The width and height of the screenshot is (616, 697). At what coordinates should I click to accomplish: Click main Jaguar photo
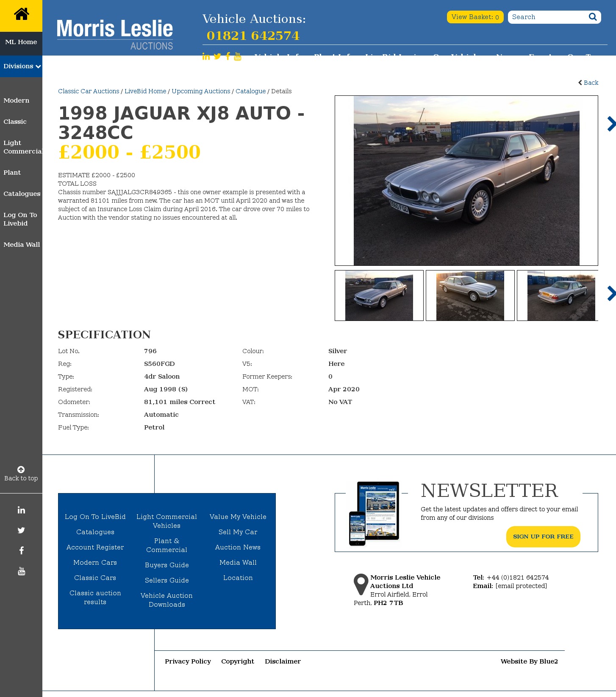click(466, 181)
